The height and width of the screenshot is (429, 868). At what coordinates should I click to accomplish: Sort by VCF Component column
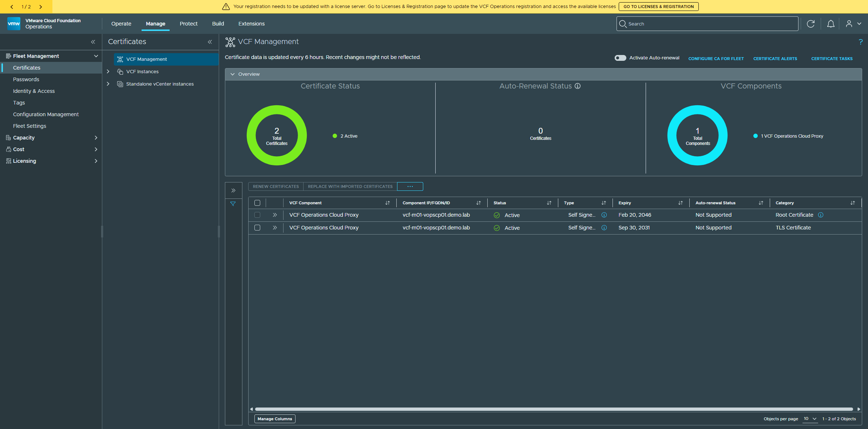[388, 203]
